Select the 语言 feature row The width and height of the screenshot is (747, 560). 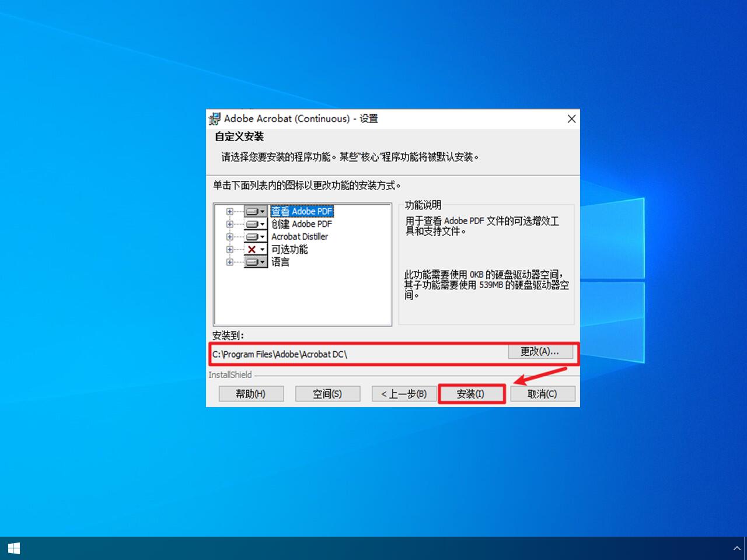(x=280, y=262)
